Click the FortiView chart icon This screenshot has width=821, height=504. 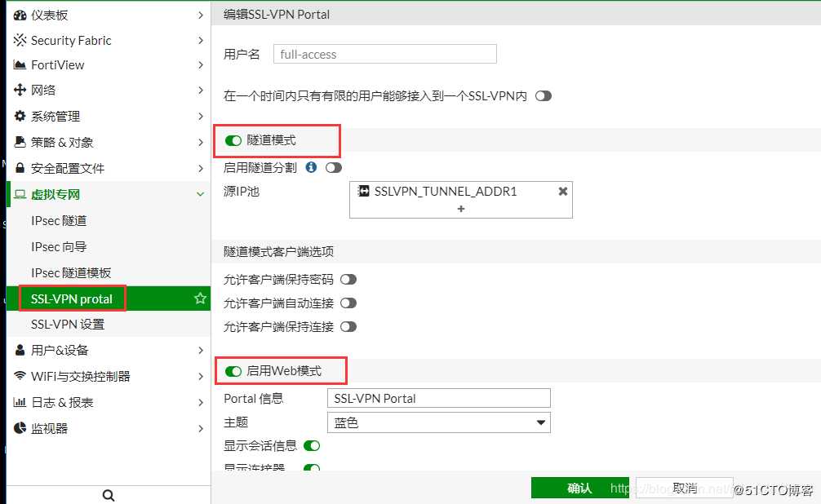[20, 65]
